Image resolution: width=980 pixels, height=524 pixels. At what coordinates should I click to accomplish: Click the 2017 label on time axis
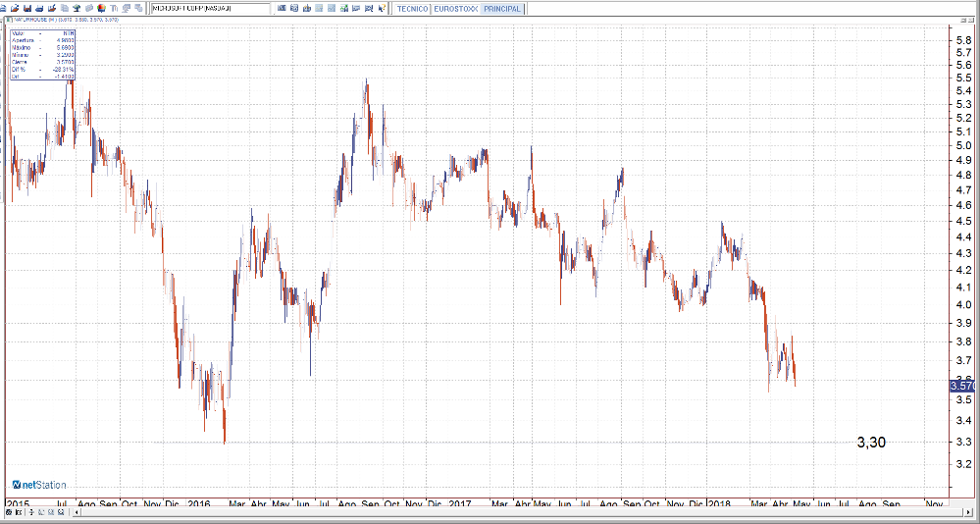coord(460,503)
